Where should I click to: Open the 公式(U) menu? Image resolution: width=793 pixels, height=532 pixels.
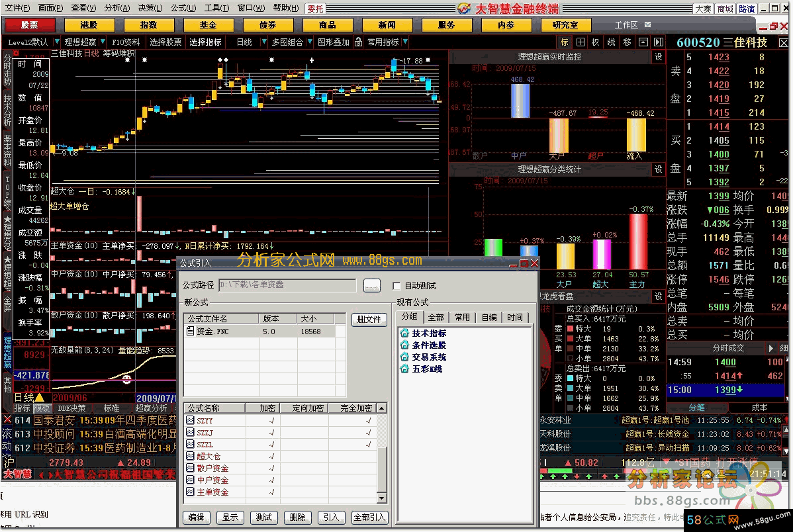tap(183, 8)
